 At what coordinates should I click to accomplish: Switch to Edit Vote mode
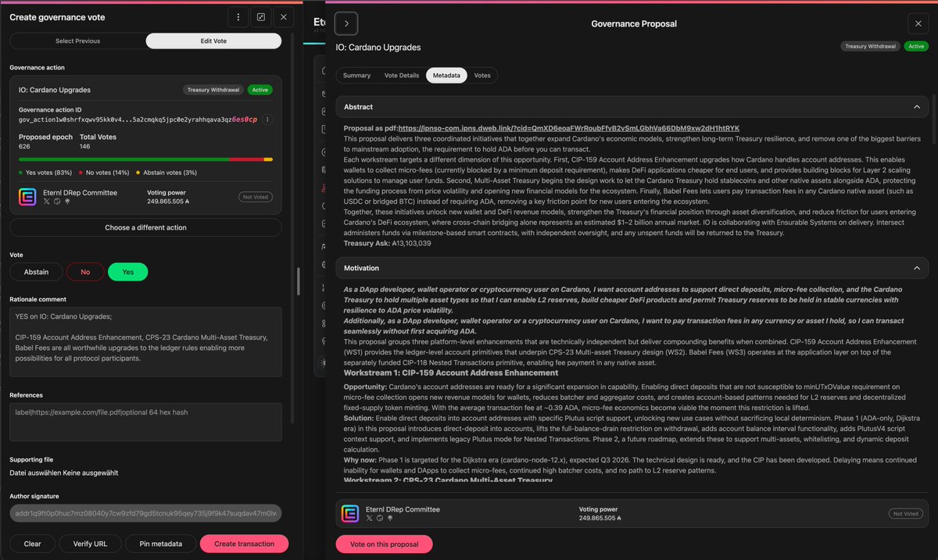[x=213, y=41]
